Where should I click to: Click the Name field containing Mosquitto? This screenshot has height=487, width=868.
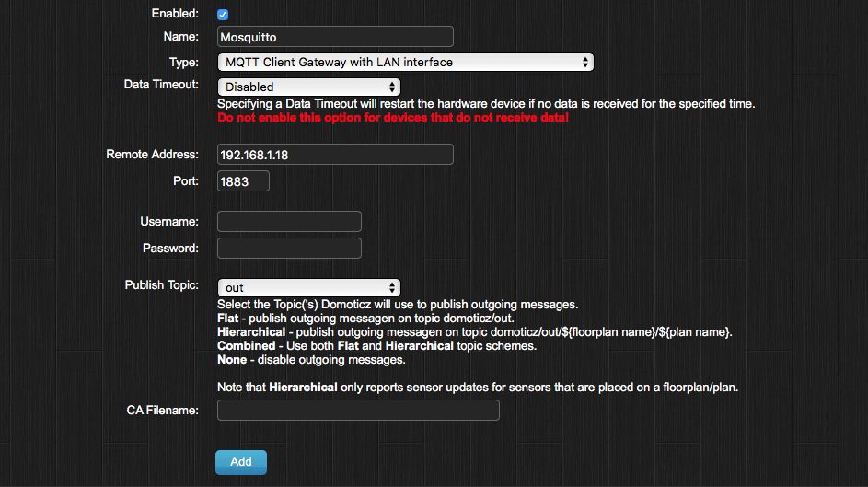click(335, 37)
